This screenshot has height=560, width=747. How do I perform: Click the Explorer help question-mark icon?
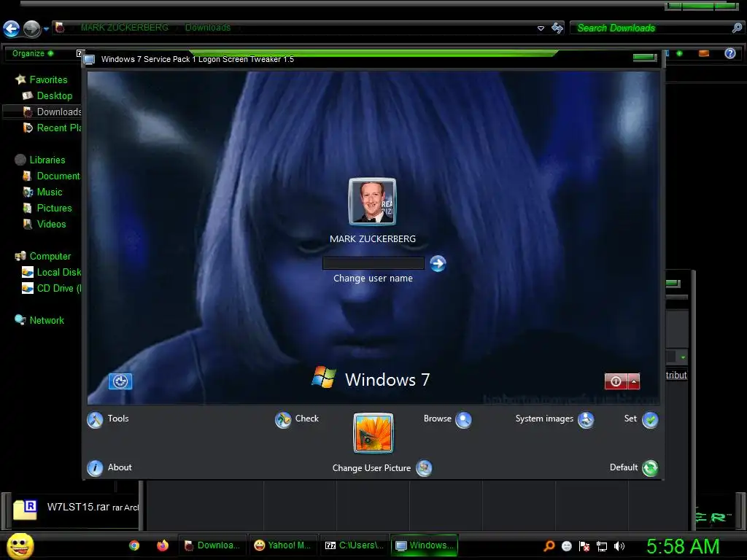point(729,53)
